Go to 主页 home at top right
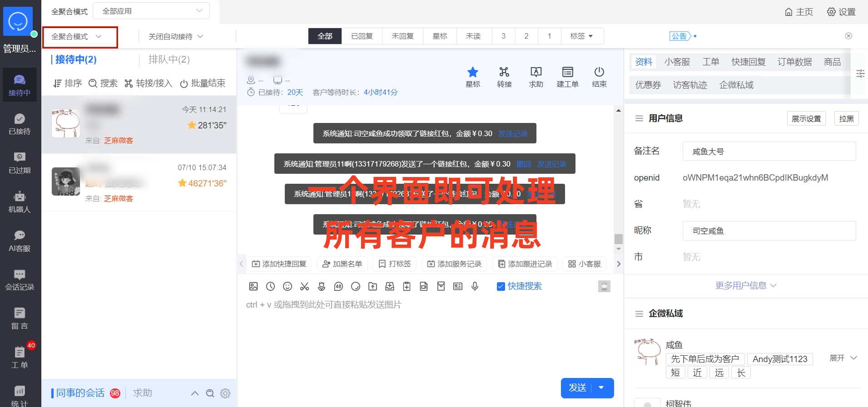 (799, 12)
